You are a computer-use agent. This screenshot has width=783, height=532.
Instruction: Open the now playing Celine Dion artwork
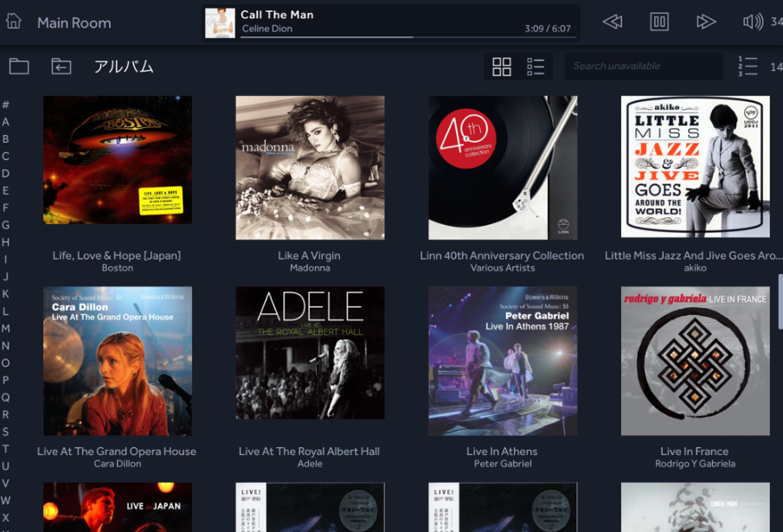tap(220, 23)
